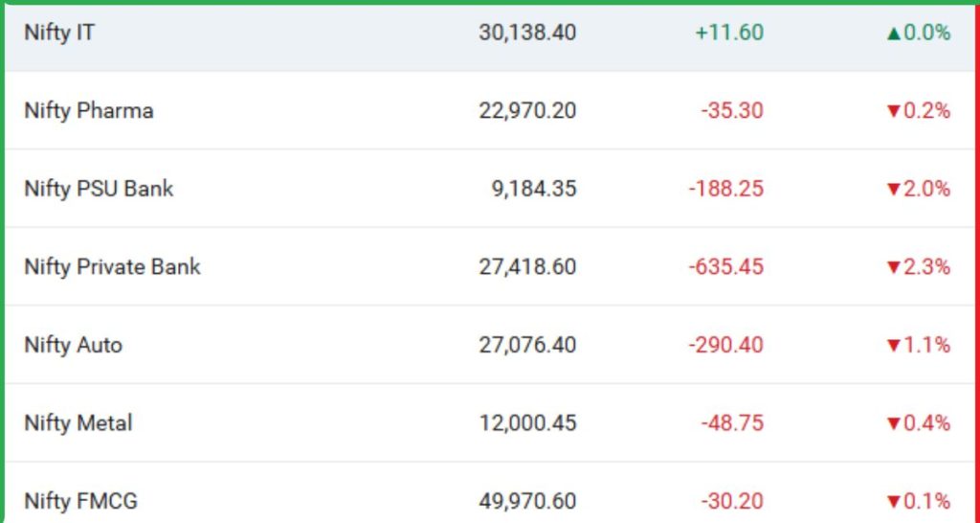Click the red down arrow next to 2.0%

point(894,190)
